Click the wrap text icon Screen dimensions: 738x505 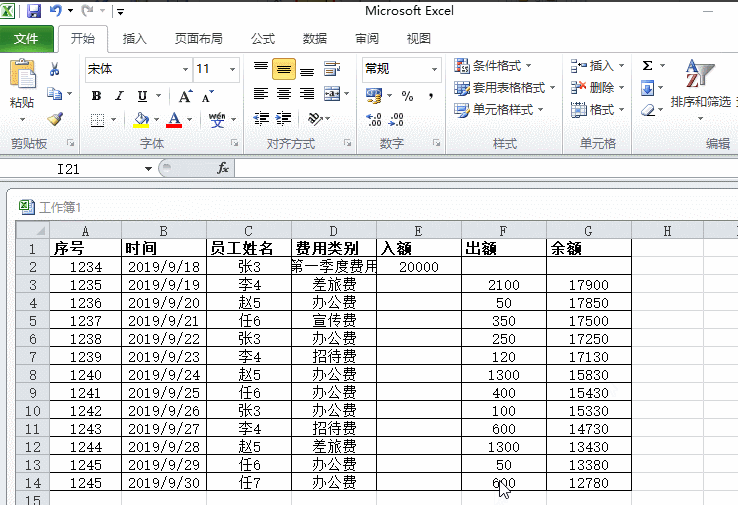click(x=332, y=69)
